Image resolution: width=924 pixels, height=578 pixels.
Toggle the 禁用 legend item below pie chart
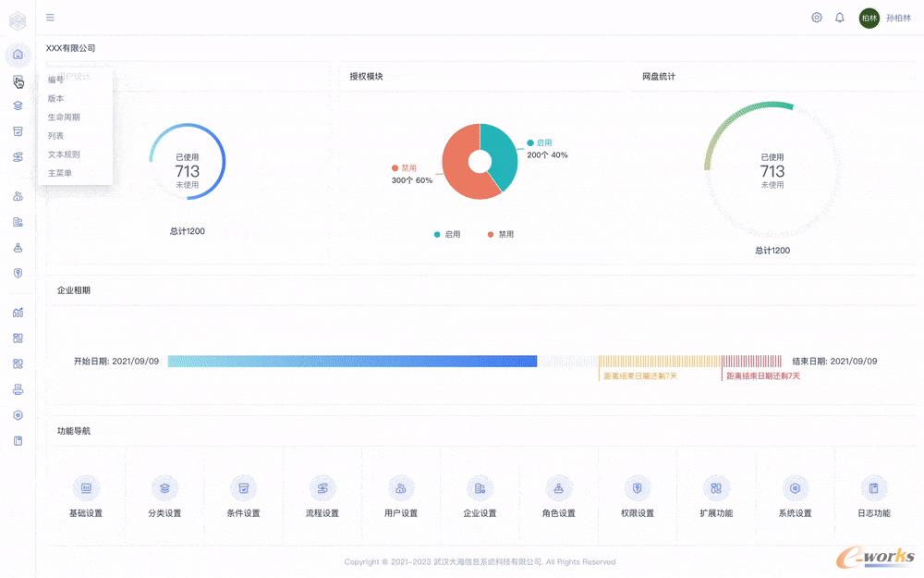[x=500, y=234]
